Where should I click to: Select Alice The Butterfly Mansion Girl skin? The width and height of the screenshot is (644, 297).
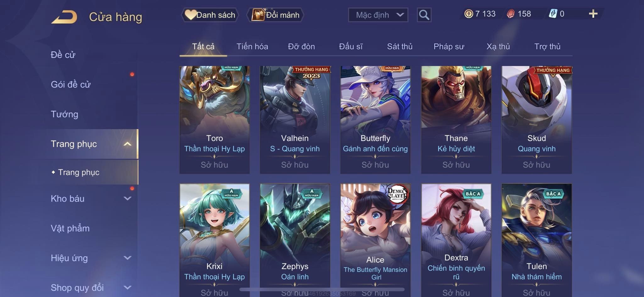(x=375, y=240)
